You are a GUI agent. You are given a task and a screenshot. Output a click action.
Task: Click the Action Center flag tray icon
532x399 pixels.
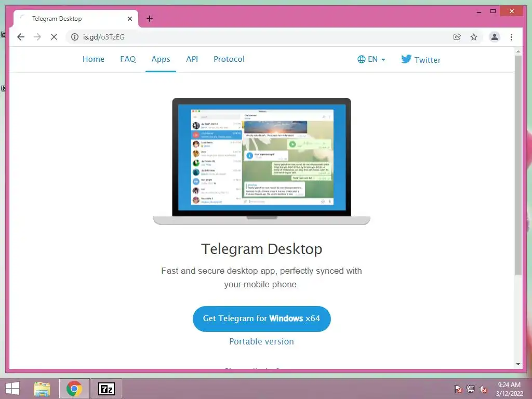pyautogui.click(x=458, y=389)
